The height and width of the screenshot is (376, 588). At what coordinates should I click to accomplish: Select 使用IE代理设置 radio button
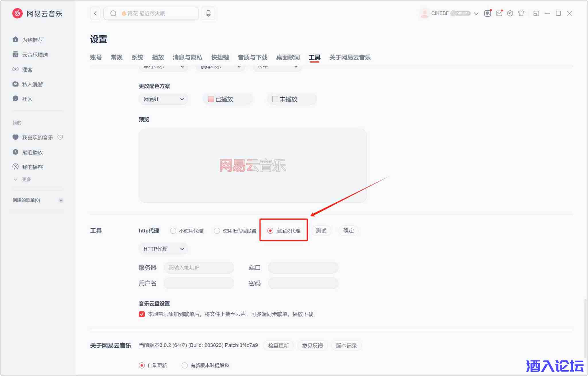click(217, 231)
